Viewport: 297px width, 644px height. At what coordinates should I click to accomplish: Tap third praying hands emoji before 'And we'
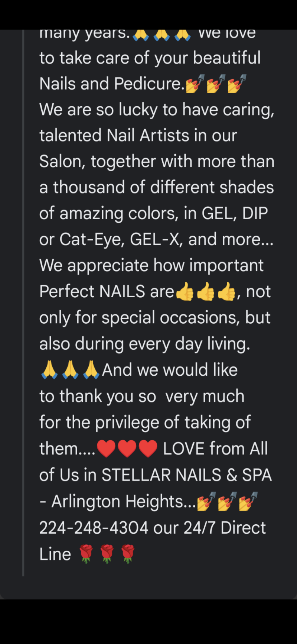pos(91,370)
